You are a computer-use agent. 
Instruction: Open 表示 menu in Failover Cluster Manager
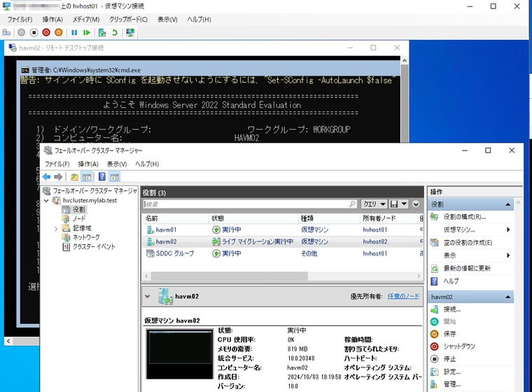[x=117, y=164]
